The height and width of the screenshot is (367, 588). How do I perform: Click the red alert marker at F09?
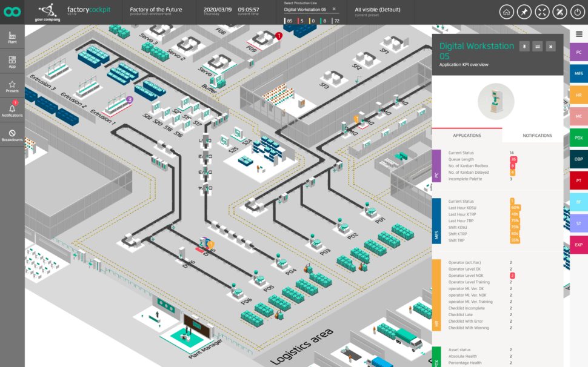(279, 36)
